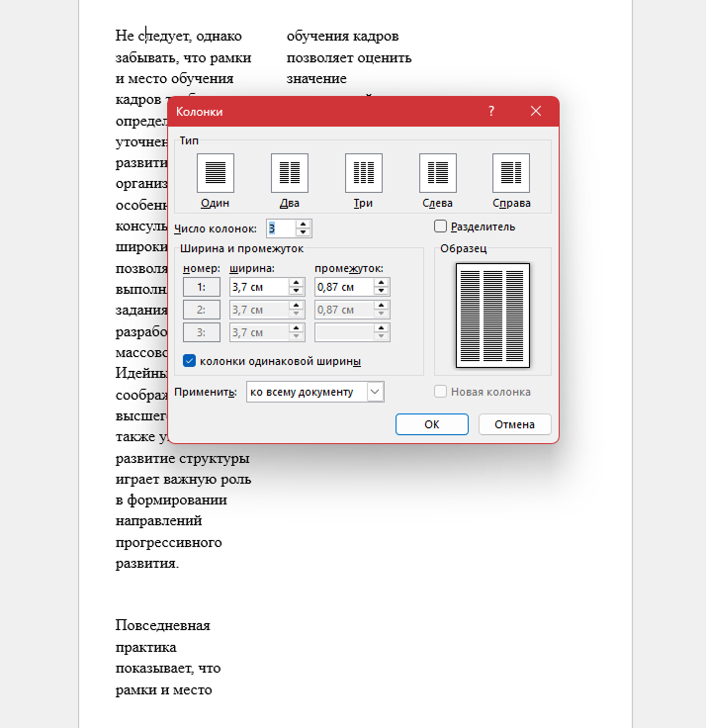706x728 pixels.
Task: Click the document text 'играет важную роль'
Action: coord(183,479)
